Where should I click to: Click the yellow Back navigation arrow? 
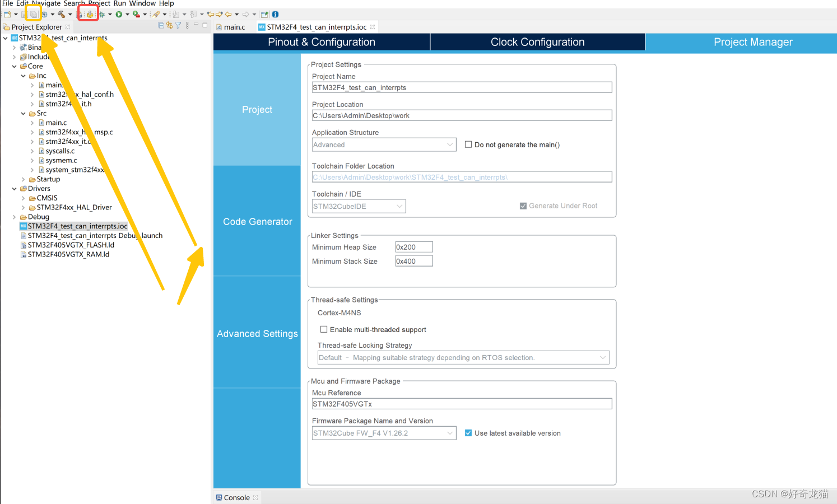point(227,15)
